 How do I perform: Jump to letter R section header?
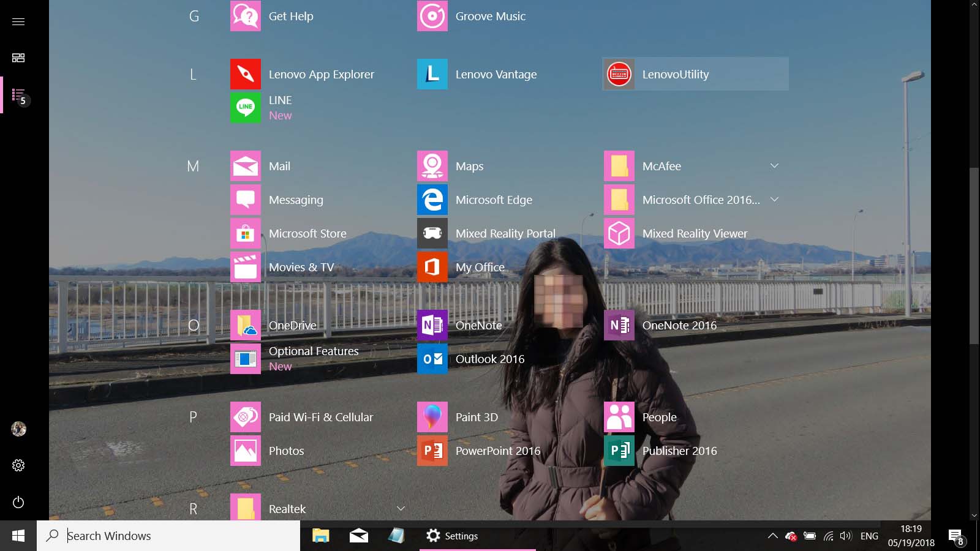[x=193, y=509]
